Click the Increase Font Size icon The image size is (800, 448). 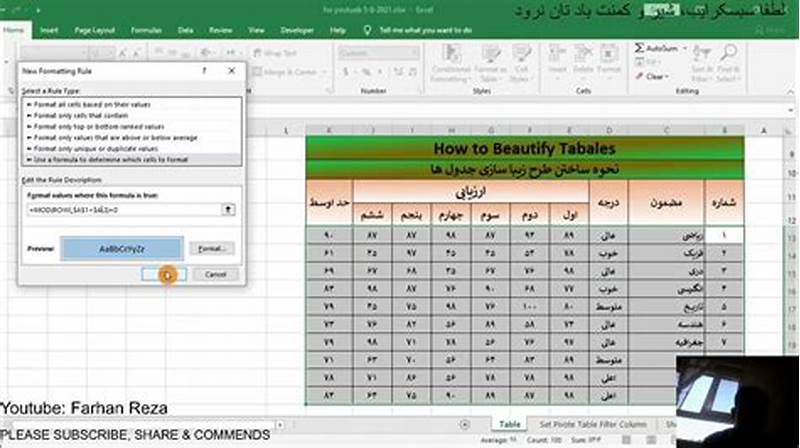tap(123, 53)
